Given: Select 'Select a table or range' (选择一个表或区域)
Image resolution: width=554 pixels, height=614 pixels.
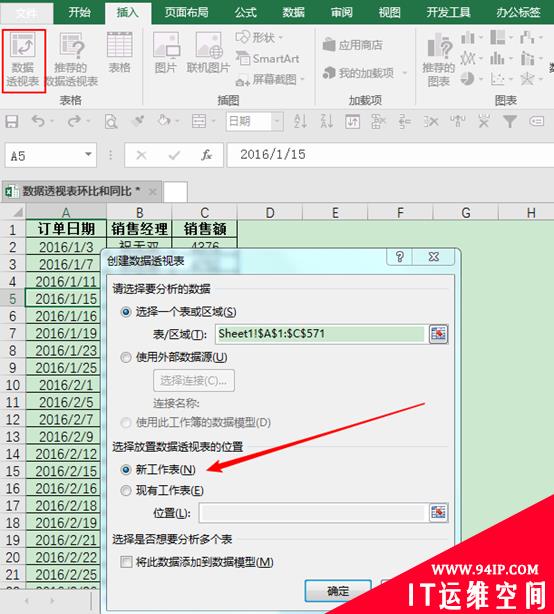Looking at the screenshot, I should pyautogui.click(x=179, y=312).
